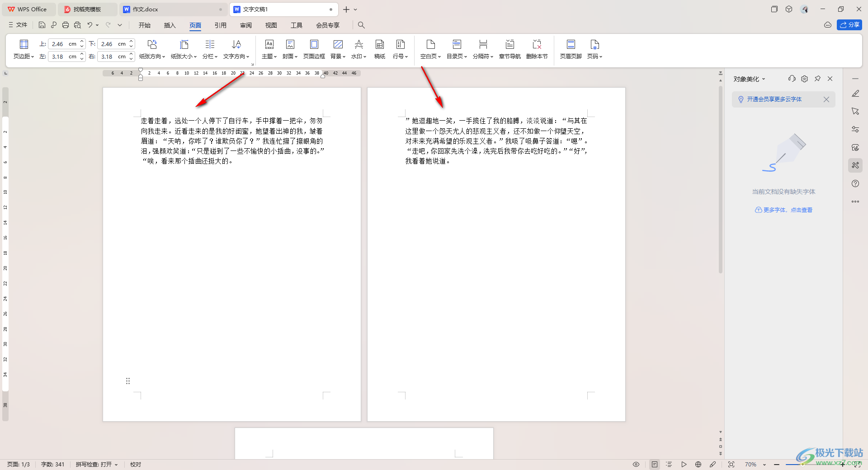Switch to the Insert (插入) ribbon tab
The width and height of the screenshot is (868, 470).
click(x=170, y=25)
